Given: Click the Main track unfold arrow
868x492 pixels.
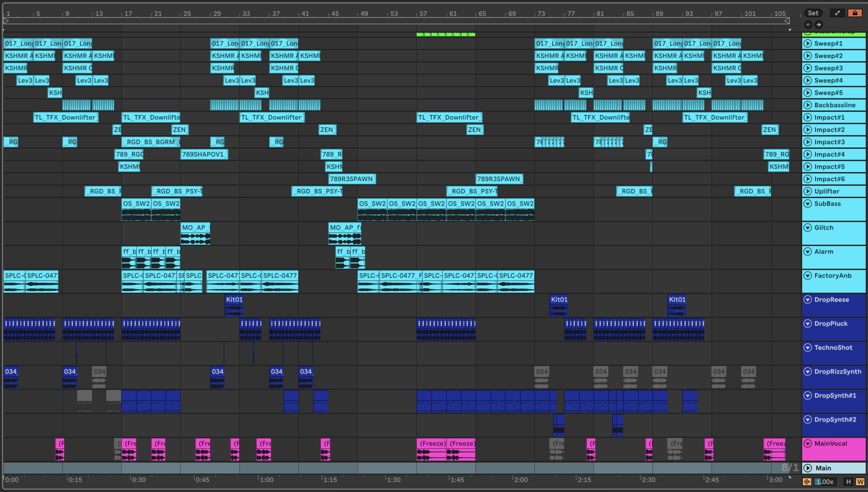Looking at the screenshot, I should click(807, 468).
